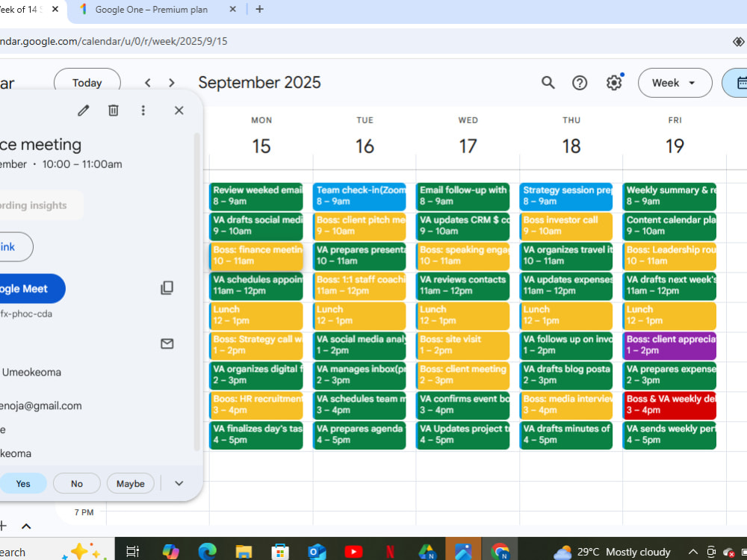The height and width of the screenshot is (560, 747).
Task: Open Wednesday Boss: site visit event
Action: coord(462,346)
